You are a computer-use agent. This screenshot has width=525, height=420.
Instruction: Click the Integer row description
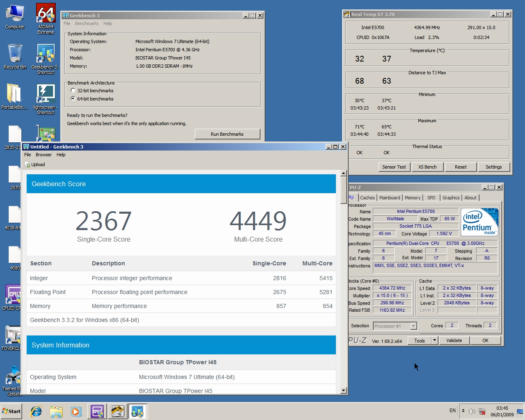pos(132,278)
